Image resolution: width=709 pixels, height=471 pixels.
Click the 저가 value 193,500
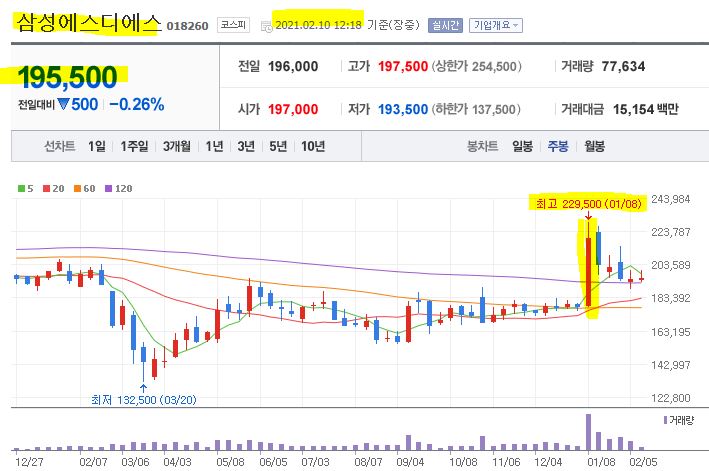tap(403, 109)
